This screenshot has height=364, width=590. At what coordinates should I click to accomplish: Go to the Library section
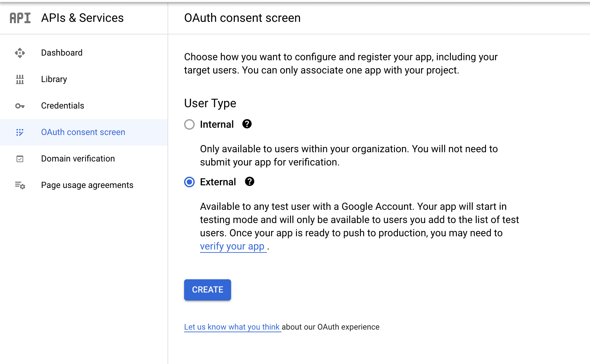[x=84, y=79]
